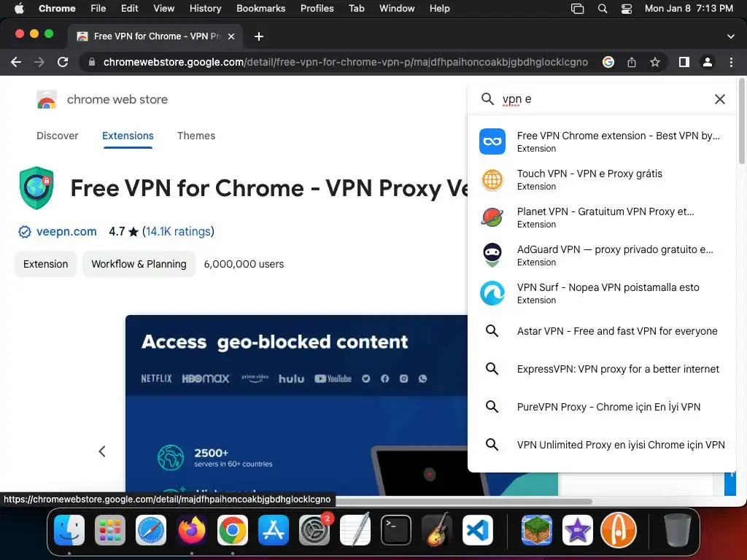This screenshot has width=747, height=560.
Task: Click the browser back arrow
Action: [16, 63]
